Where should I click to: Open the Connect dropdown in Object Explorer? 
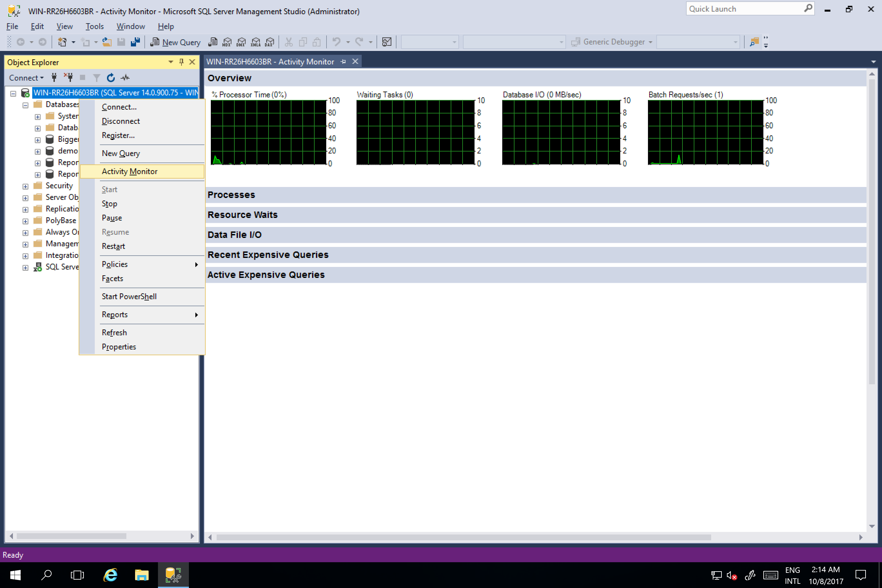click(x=26, y=78)
